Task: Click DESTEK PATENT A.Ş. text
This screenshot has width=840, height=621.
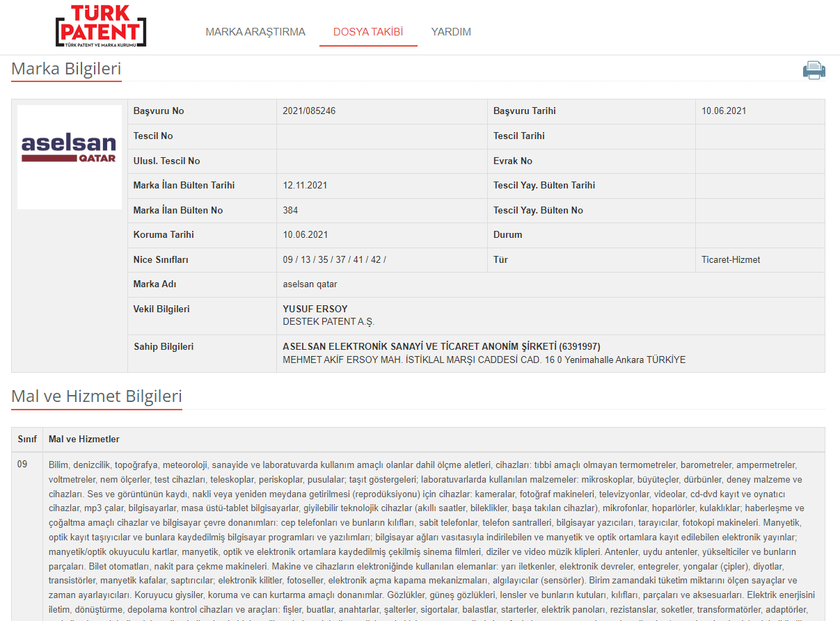Action: click(328, 322)
